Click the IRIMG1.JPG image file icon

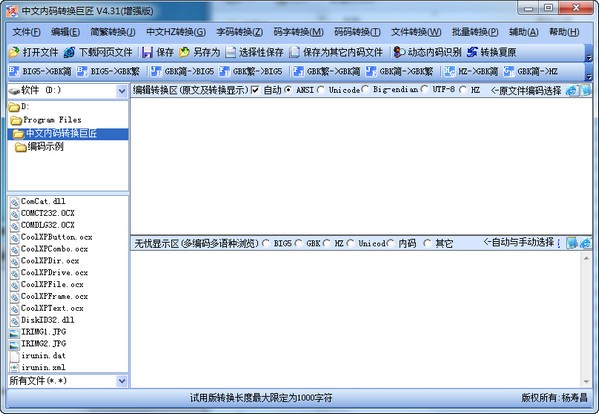[x=14, y=333]
